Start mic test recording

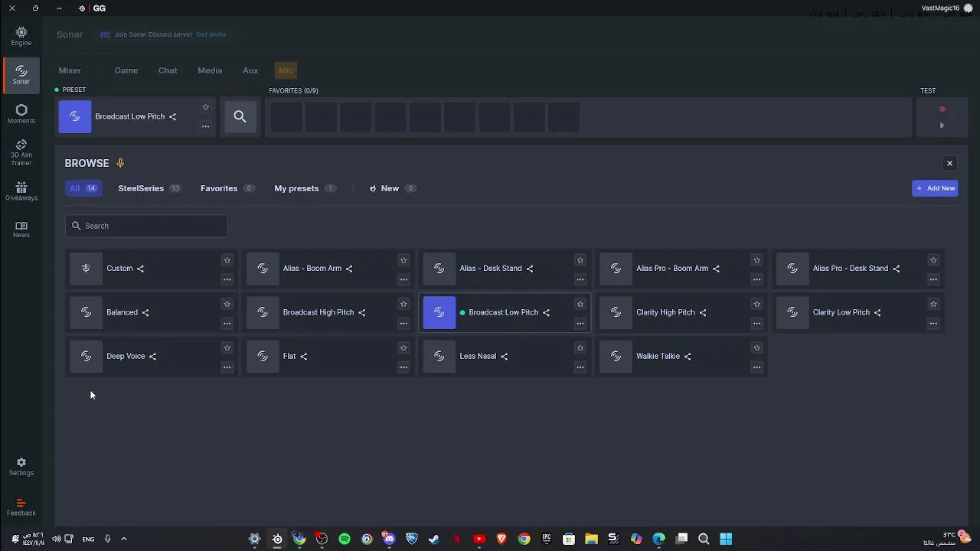(942, 109)
